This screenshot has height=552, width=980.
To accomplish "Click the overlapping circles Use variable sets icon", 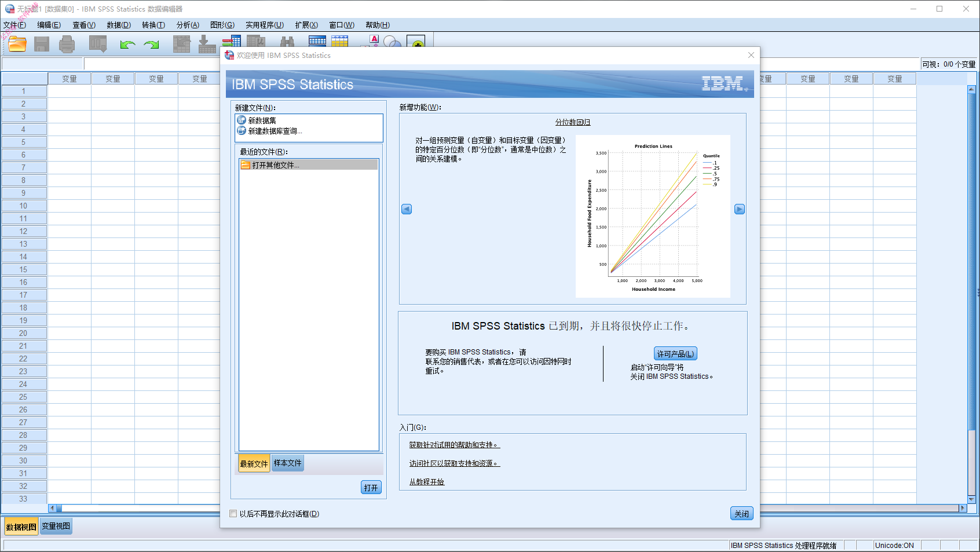I will point(393,42).
